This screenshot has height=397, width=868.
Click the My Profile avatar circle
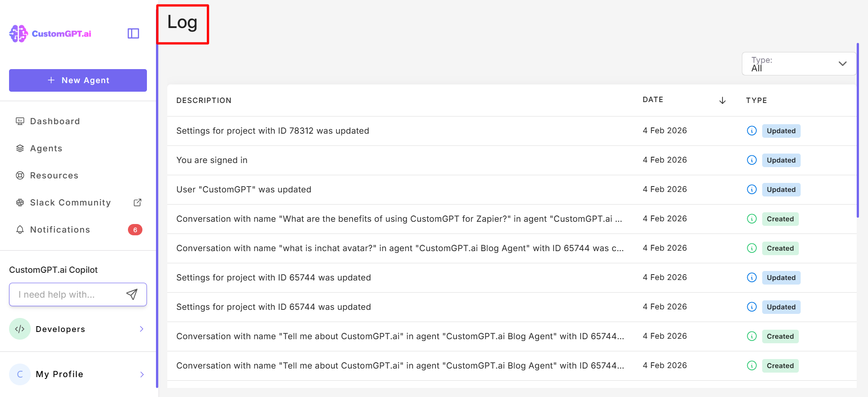[20, 374]
